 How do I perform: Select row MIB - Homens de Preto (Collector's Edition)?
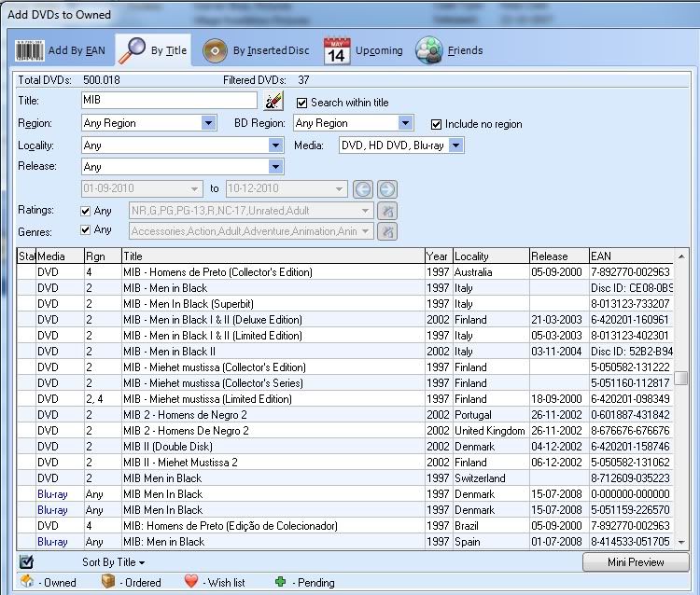point(344,272)
